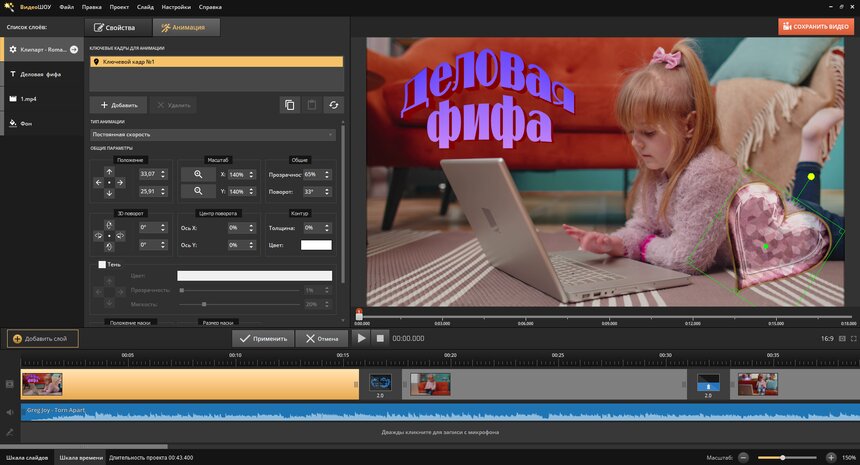Click the microphone track pencil icon
This screenshot has height=465, width=860.
click(9, 432)
